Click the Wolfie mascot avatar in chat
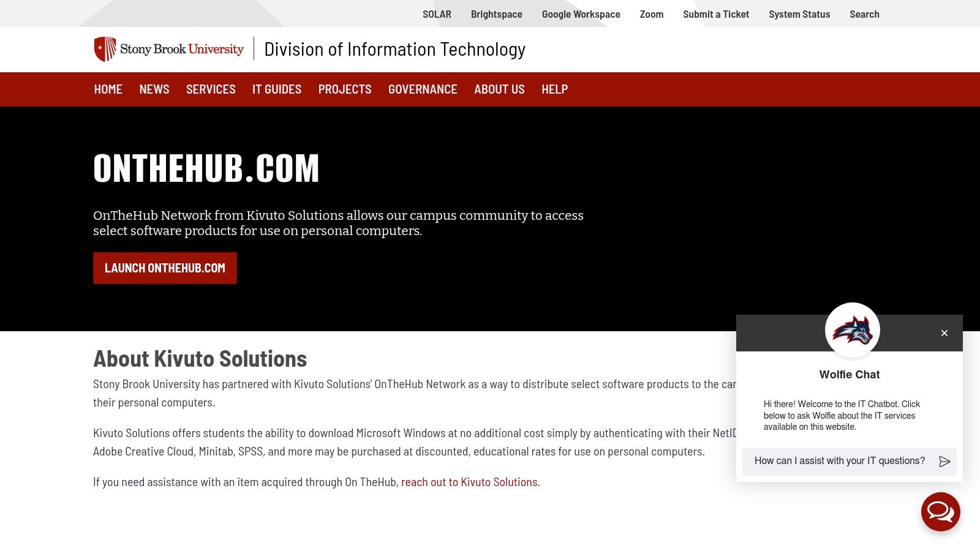980x551 pixels. tap(852, 330)
